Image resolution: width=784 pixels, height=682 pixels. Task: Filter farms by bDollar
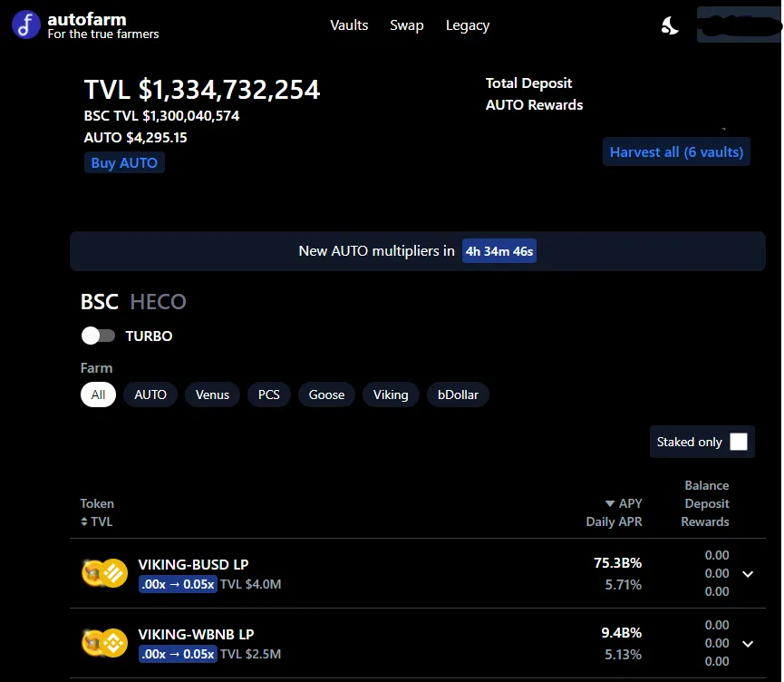pyautogui.click(x=458, y=395)
